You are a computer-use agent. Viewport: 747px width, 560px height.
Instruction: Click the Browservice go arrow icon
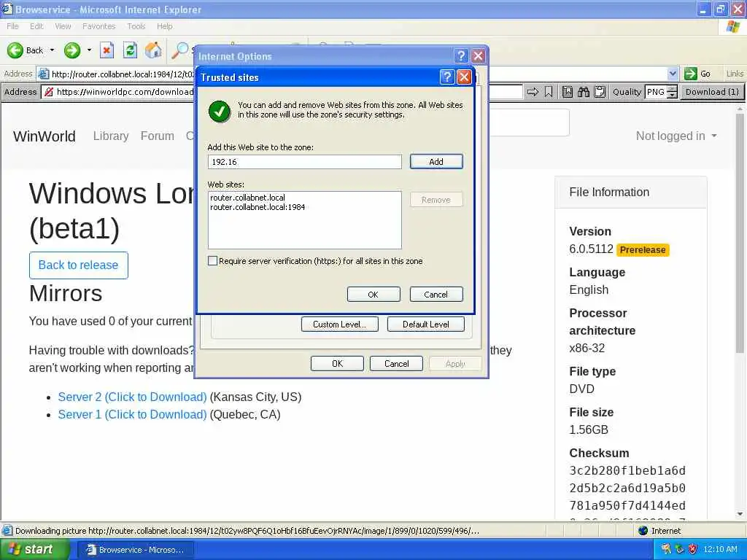[533, 92]
